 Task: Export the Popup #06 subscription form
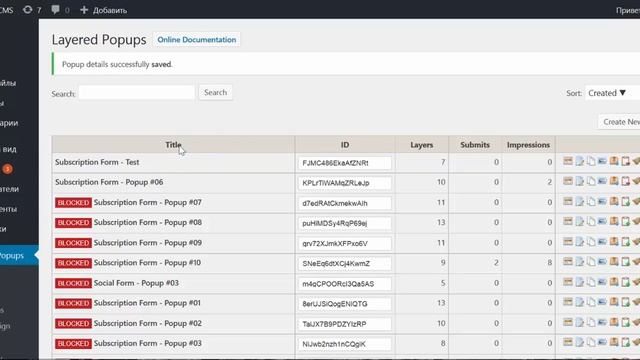coord(614,181)
